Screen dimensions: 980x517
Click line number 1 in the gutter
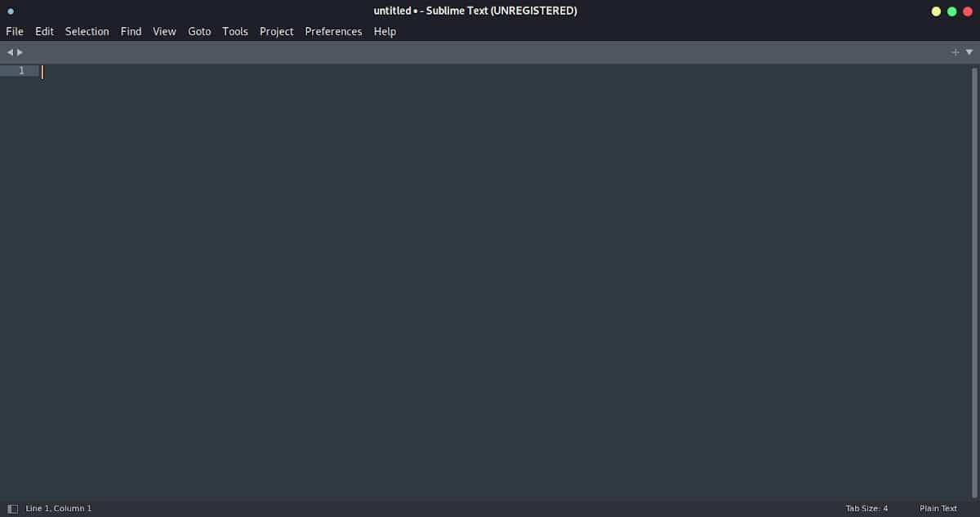21,71
